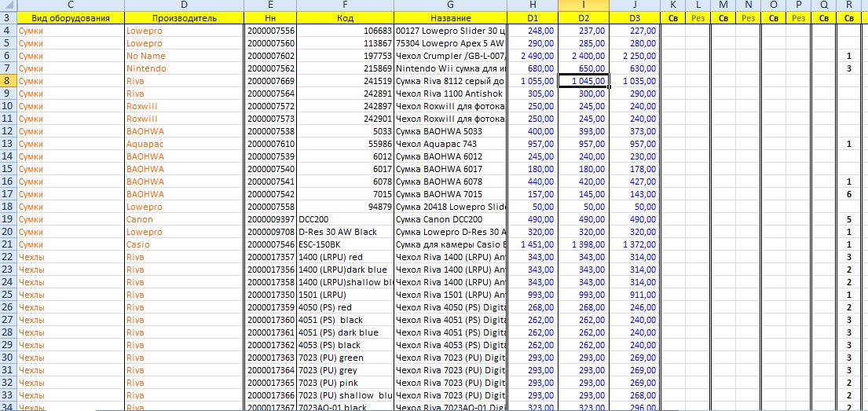Select column header G
Viewport: 868px width, 411px height.
451,5
